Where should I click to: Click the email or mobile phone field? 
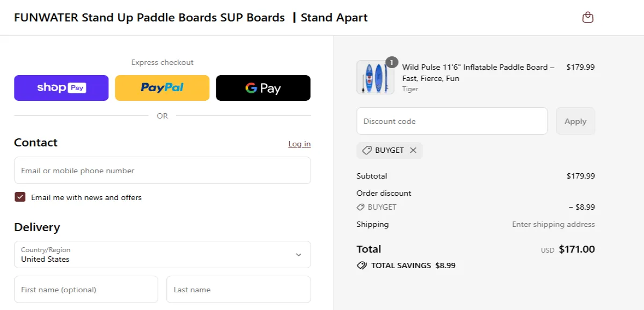162,170
